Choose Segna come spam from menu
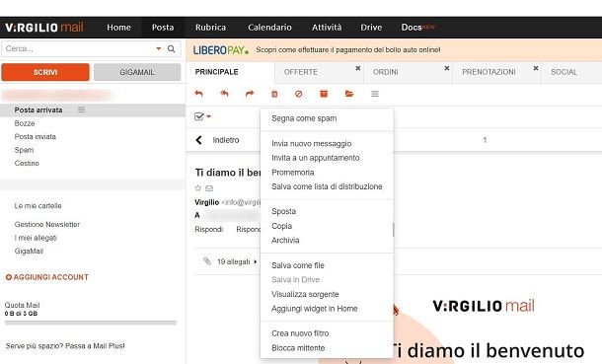602x364 pixels. coord(304,118)
